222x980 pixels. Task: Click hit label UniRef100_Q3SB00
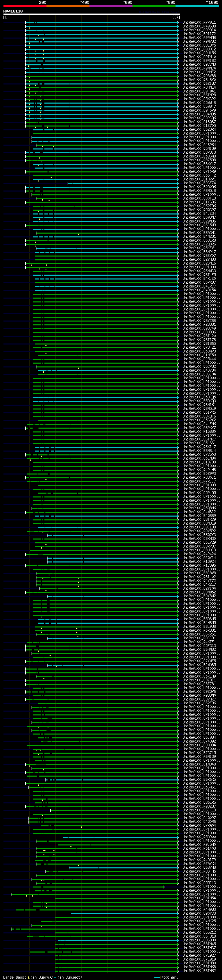click(199, 940)
